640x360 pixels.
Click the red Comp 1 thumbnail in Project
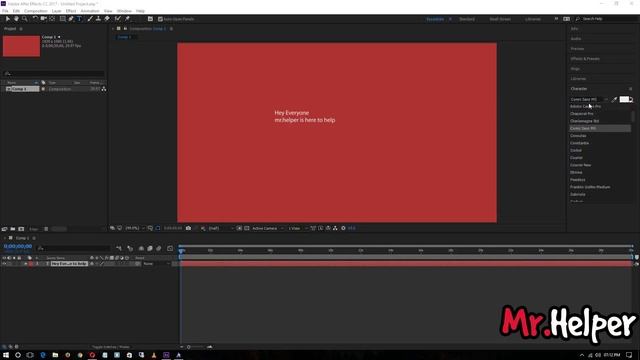pos(21,46)
